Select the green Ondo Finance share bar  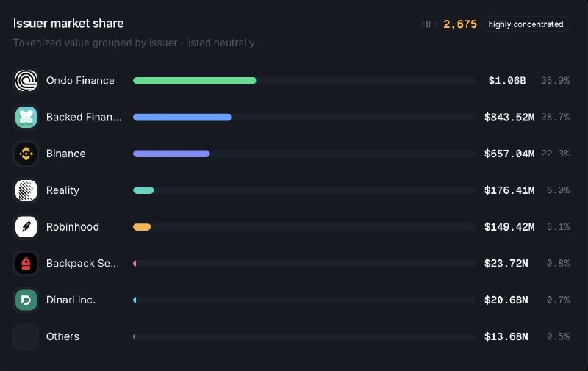(x=194, y=81)
